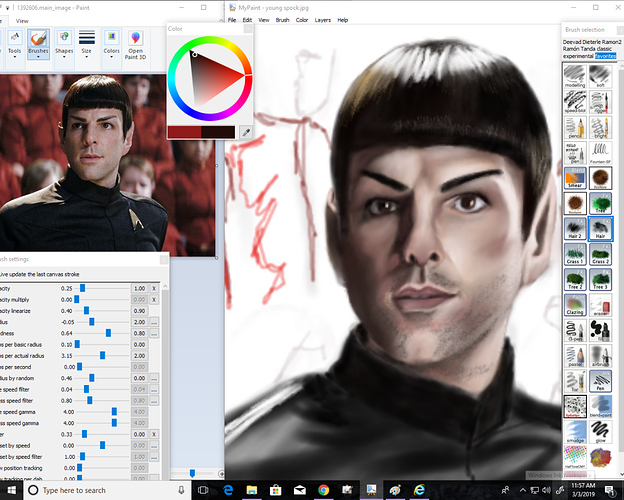Viewport: 624px width, 500px height.
Task: Expand the Tools group in Paint
Action: (15, 45)
